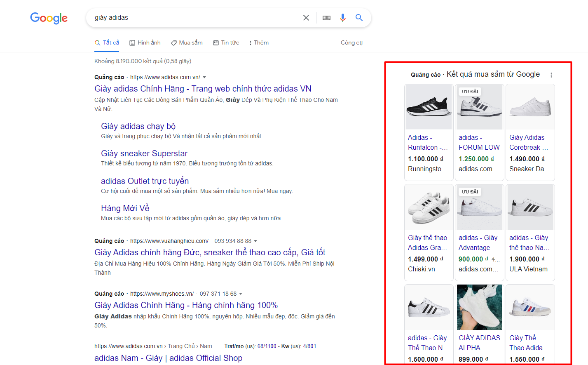Viewport: 588px width, 365px height.
Task: Click the Adidas Grand Court shoe thumbnail from Chiaki.vn
Action: coord(429,207)
